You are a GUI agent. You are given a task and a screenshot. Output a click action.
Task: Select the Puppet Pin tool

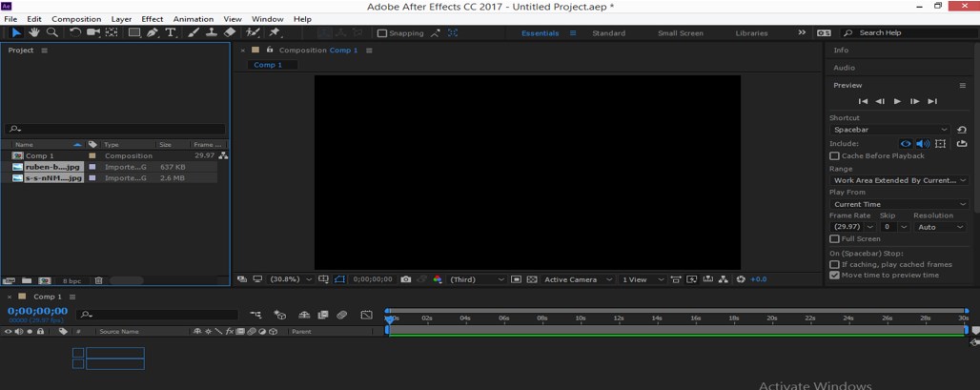275,32
